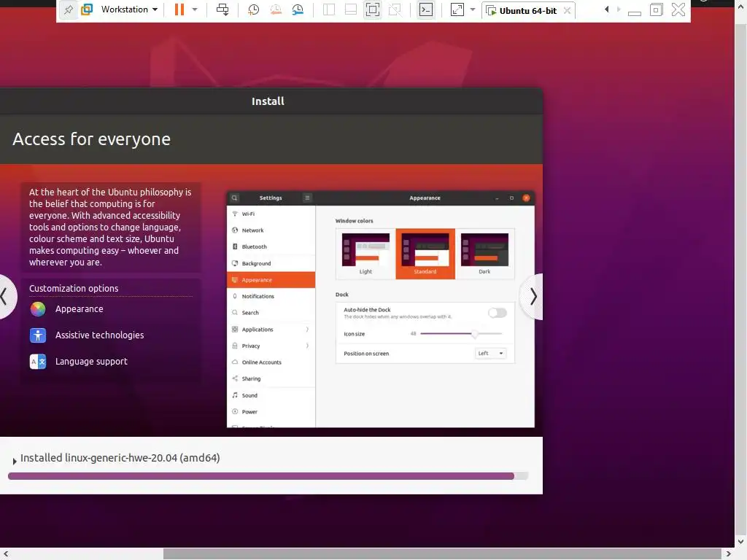This screenshot has width=747, height=560.
Task: Open the snapshot manager
Action: pyautogui.click(x=298, y=9)
